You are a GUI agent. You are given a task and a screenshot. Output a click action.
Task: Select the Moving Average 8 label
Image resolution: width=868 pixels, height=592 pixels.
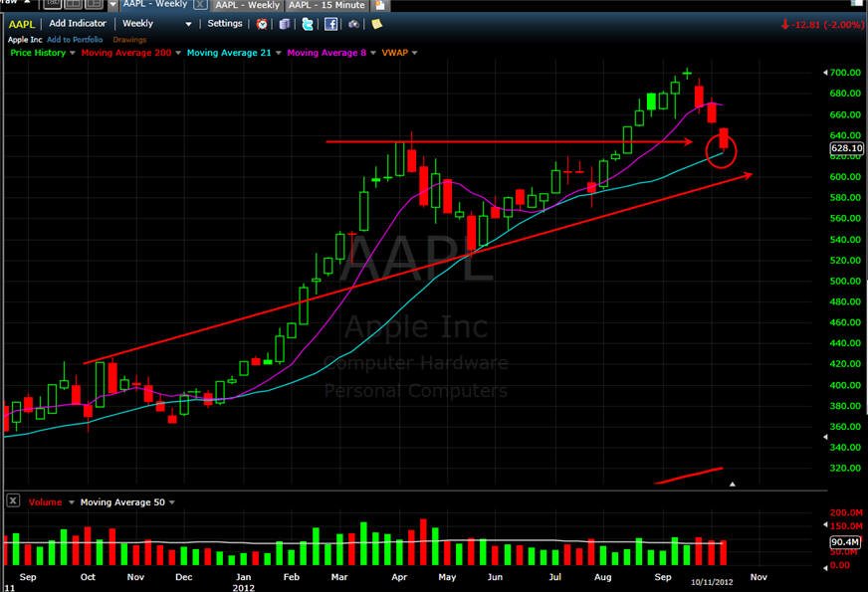point(326,53)
